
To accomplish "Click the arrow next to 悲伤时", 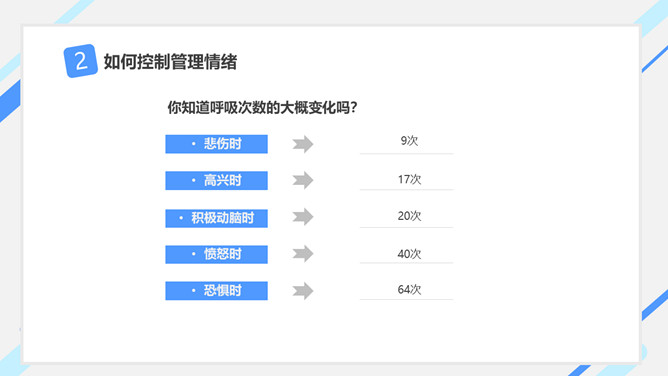I will [303, 144].
